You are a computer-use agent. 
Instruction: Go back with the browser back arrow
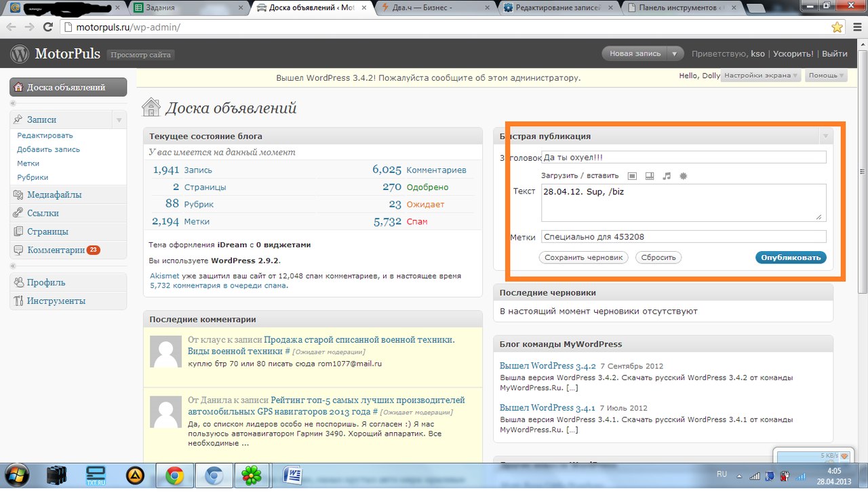pyautogui.click(x=12, y=27)
